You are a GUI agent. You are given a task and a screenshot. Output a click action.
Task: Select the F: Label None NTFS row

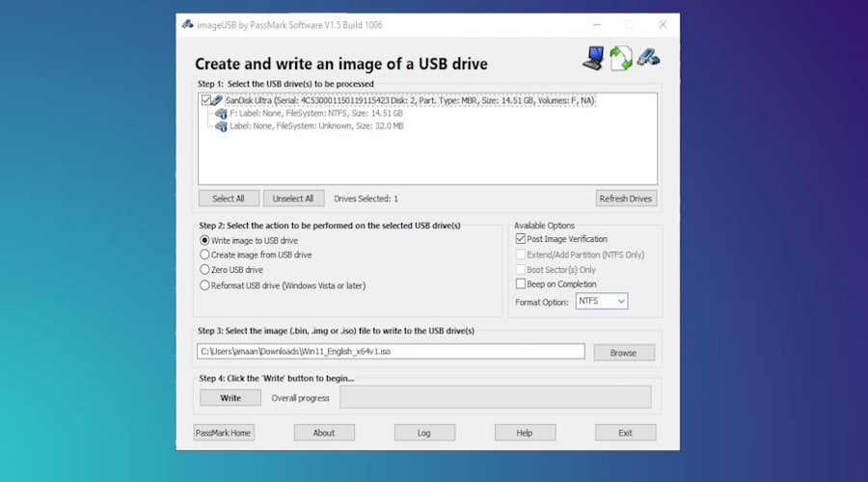(x=316, y=114)
